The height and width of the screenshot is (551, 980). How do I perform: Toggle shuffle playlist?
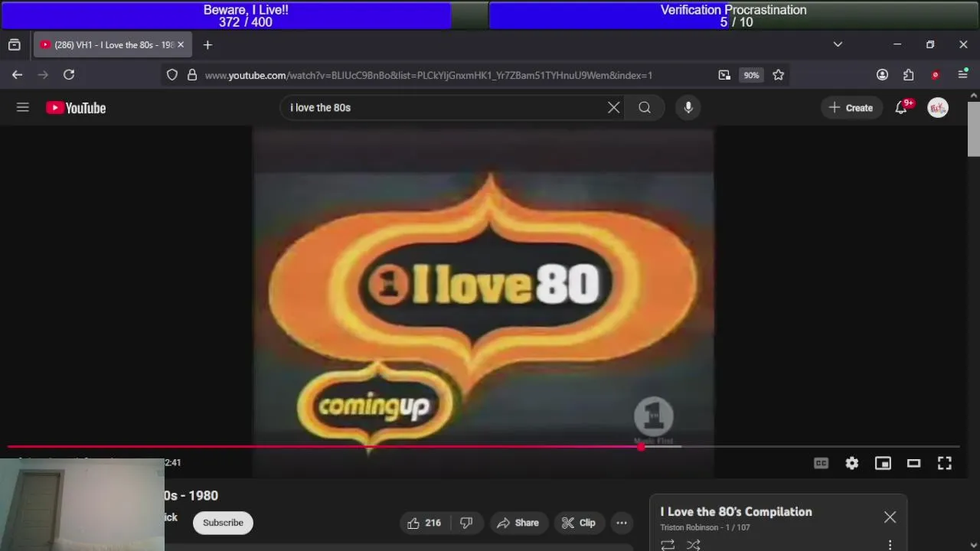tap(694, 545)
